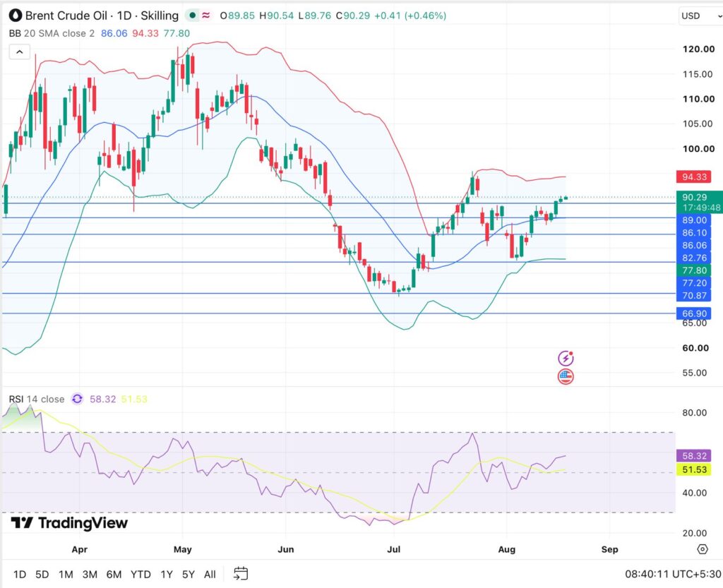Select the 1D time range
Viewport: 723px width, 588px height.
[x=19, y=574]
